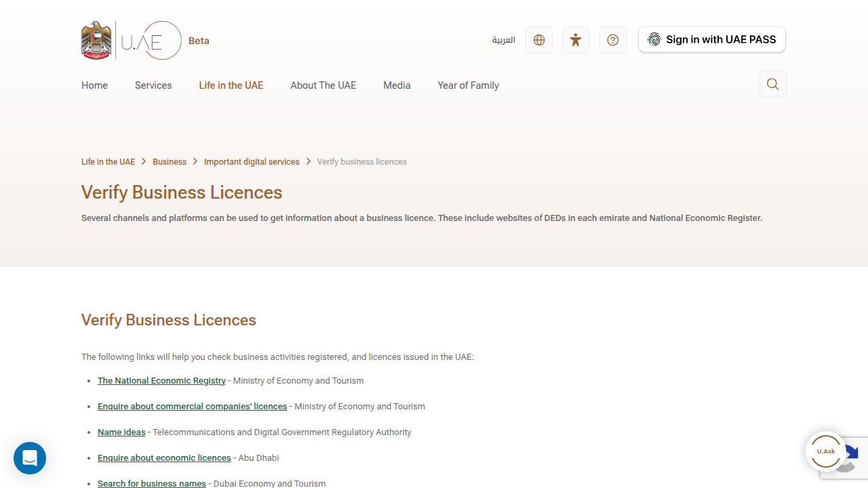Viewport: 868px width, 488px height.
Task: Open the chat support bubble
Action: pos(30,458)
